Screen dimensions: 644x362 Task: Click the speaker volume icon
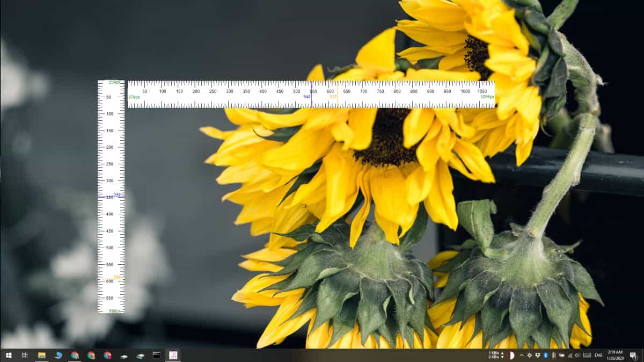click(577, 355)
